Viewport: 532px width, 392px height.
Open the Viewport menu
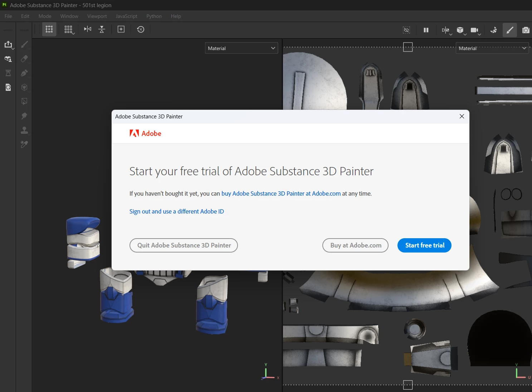pos(97,16)
